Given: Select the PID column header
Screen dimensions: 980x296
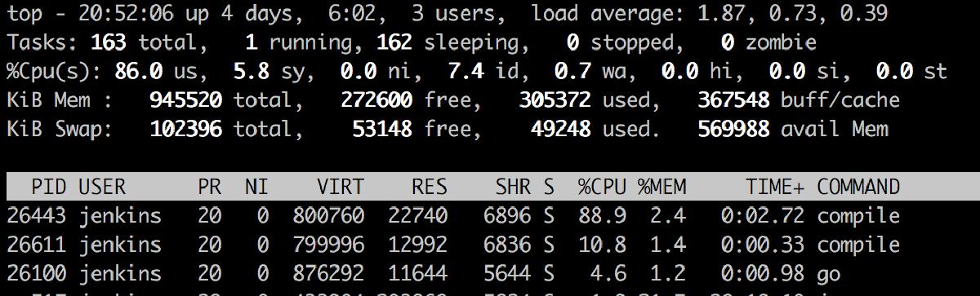Looking at the screenshot, I should 50,187.
